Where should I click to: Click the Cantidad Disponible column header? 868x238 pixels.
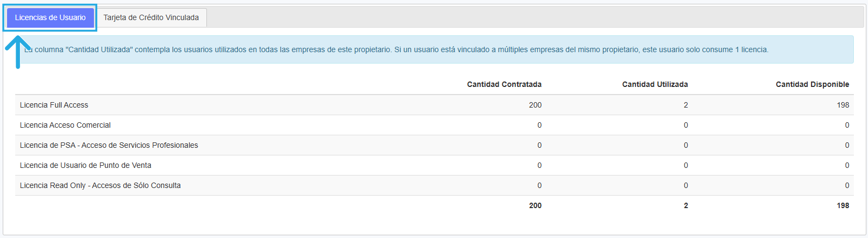pyautogui.click(x=812, y=84)
